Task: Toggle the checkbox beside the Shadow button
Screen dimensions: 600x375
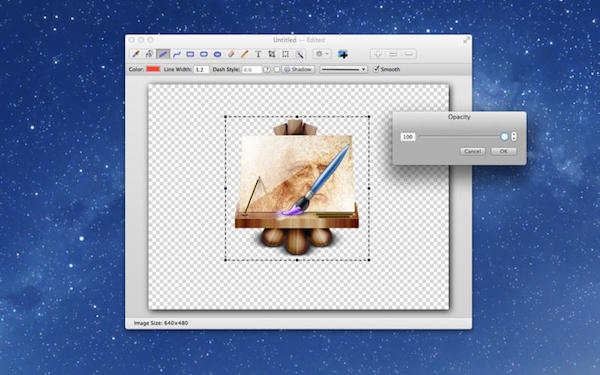Action: point(277,70)
